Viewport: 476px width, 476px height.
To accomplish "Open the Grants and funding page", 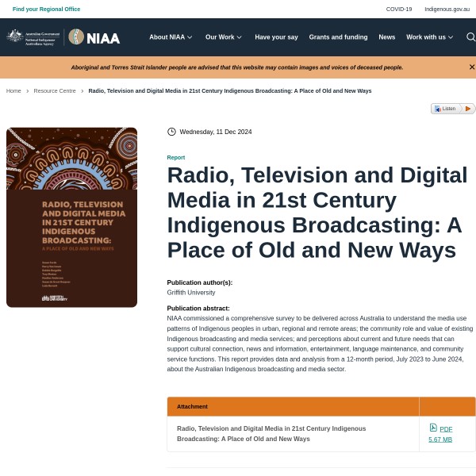I will [338, 37].
